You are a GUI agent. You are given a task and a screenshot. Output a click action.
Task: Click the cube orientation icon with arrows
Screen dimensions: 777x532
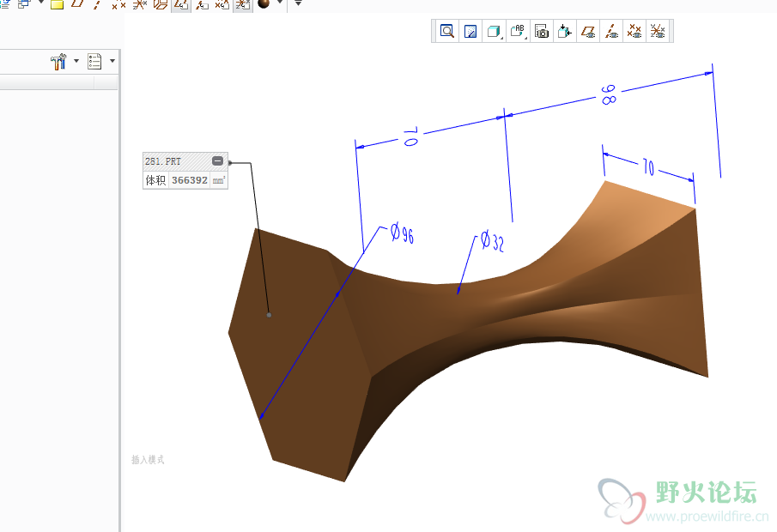[x=564, y=31]
